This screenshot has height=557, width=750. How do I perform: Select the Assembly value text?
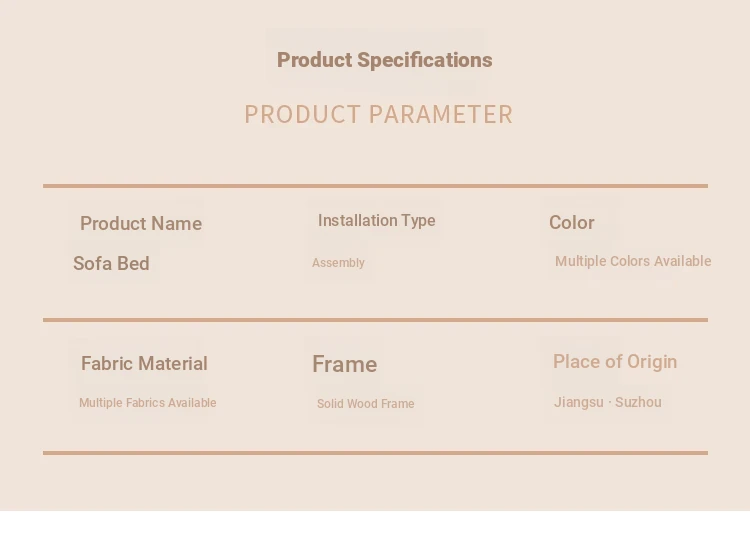point(338,263)
